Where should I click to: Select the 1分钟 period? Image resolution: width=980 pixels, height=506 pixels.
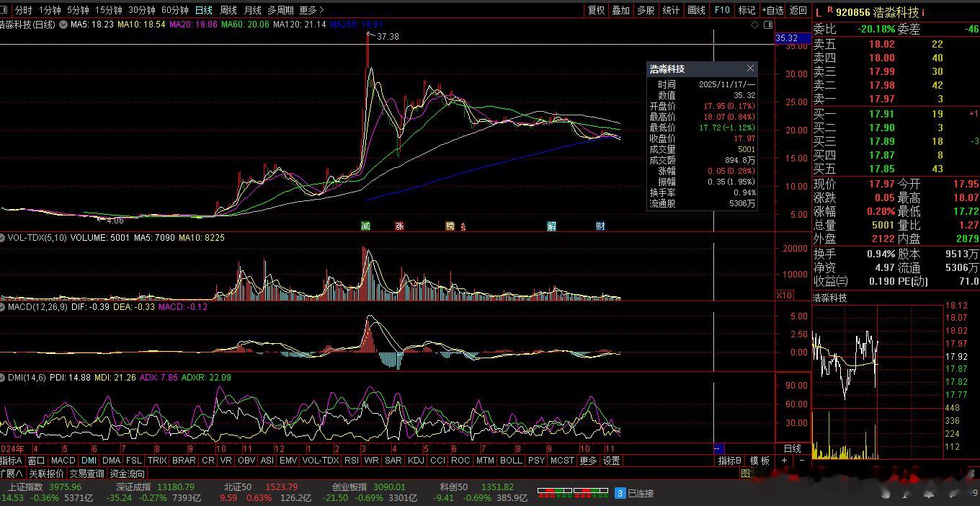[50, 10]
